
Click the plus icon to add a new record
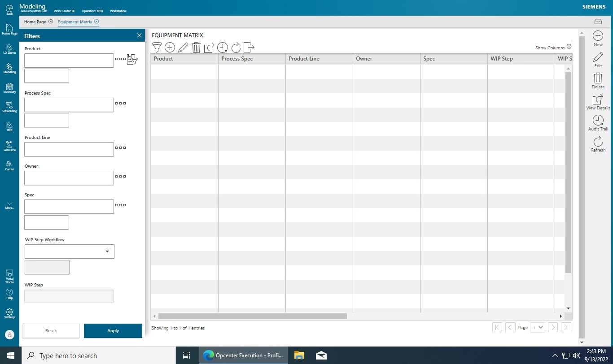click(x=170, y=47)
